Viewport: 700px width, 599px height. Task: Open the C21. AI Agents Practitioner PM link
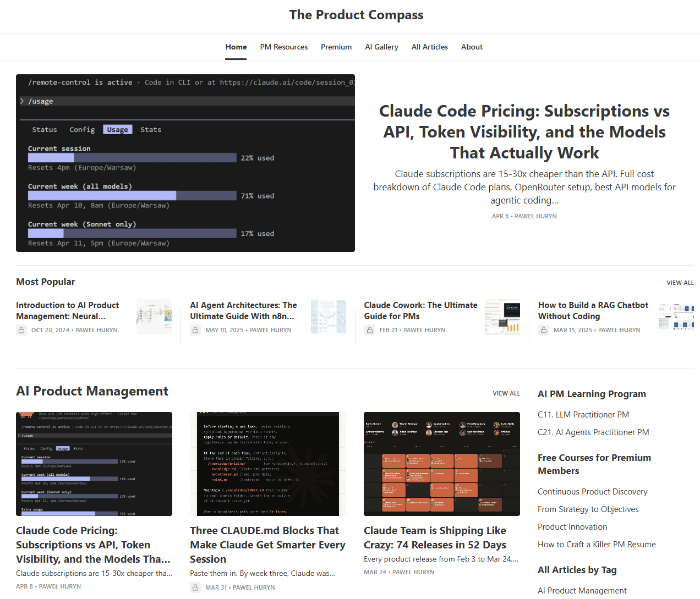(593, 432)
